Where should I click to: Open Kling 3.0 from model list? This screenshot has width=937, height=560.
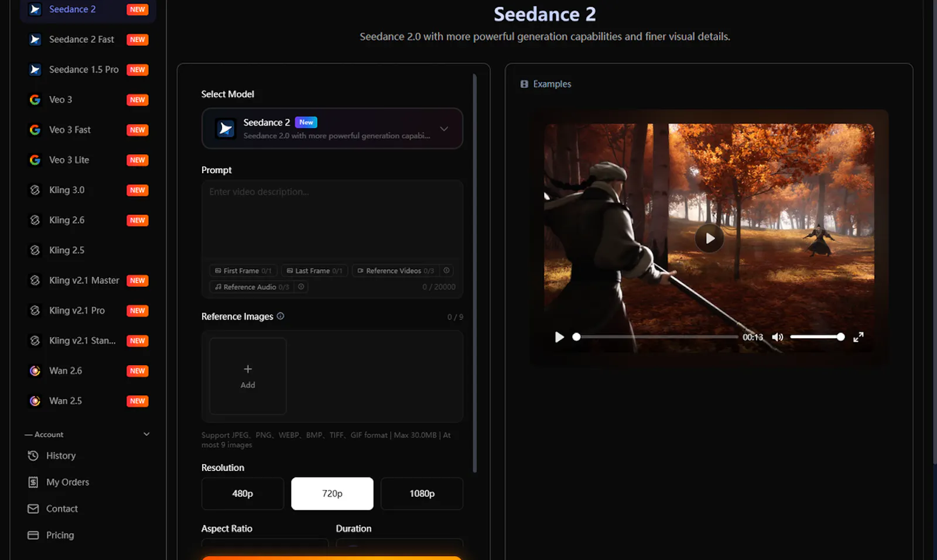(88, 190)
